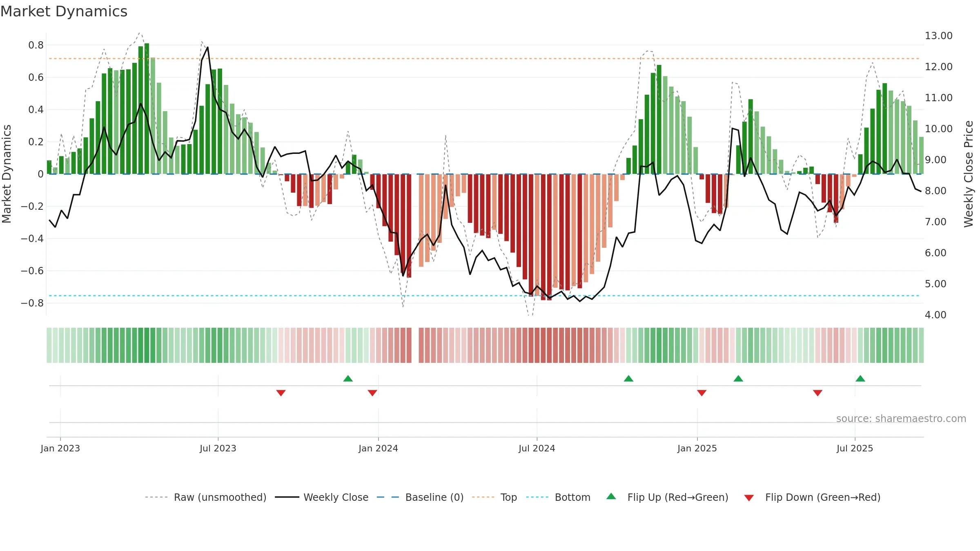The width and height of the screenshot is (980, 551).
Task: Click the flip-down marker before Jul 2025
Action: pyautogui.click(x=817, y=393)
